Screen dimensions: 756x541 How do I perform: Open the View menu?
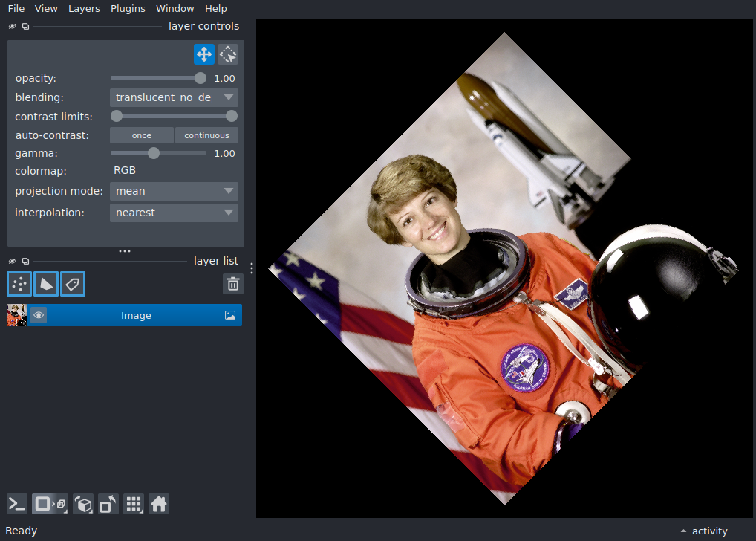[46, 9]
